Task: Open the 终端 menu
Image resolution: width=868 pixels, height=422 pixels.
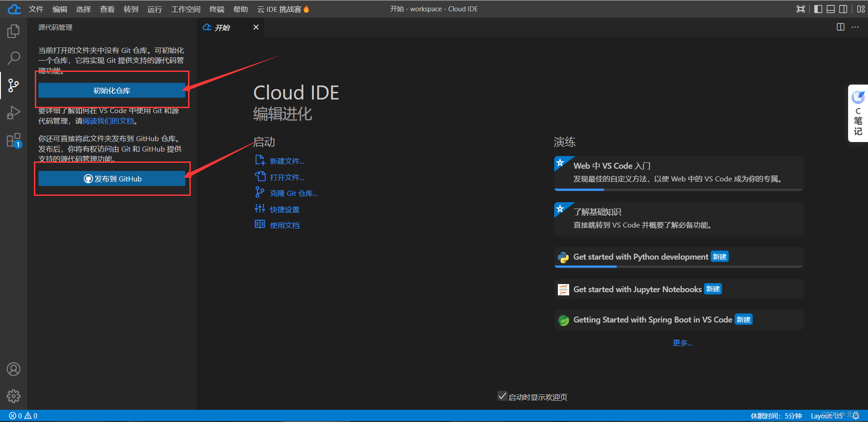Action: pyautogui.click(x=217, y=9)
